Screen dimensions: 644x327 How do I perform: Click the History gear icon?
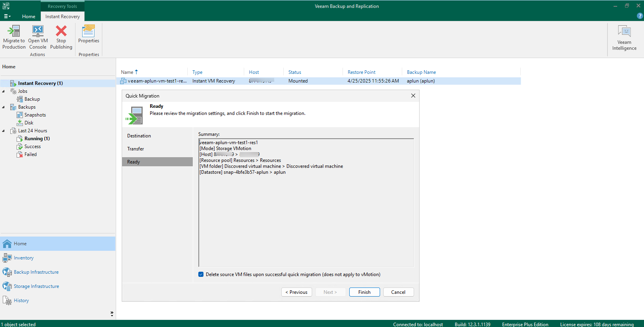[x=7, y=301]
